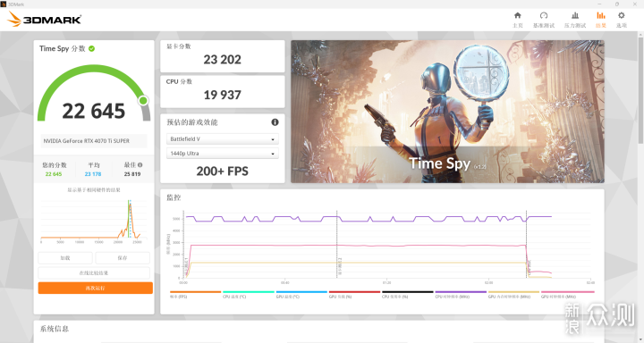Minimize the 3DMark window
Screen dimensions: 644x343
tap(598, 4)
